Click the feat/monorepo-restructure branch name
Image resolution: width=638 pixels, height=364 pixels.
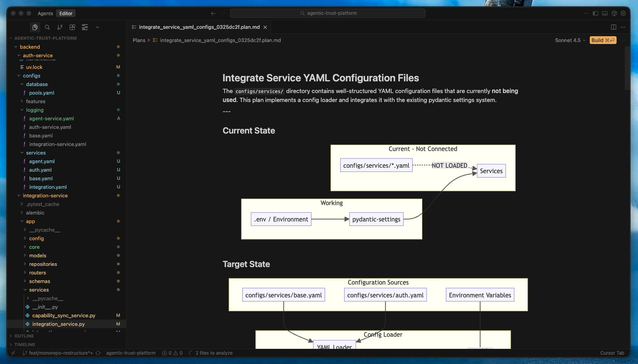[x=58, y=353]
